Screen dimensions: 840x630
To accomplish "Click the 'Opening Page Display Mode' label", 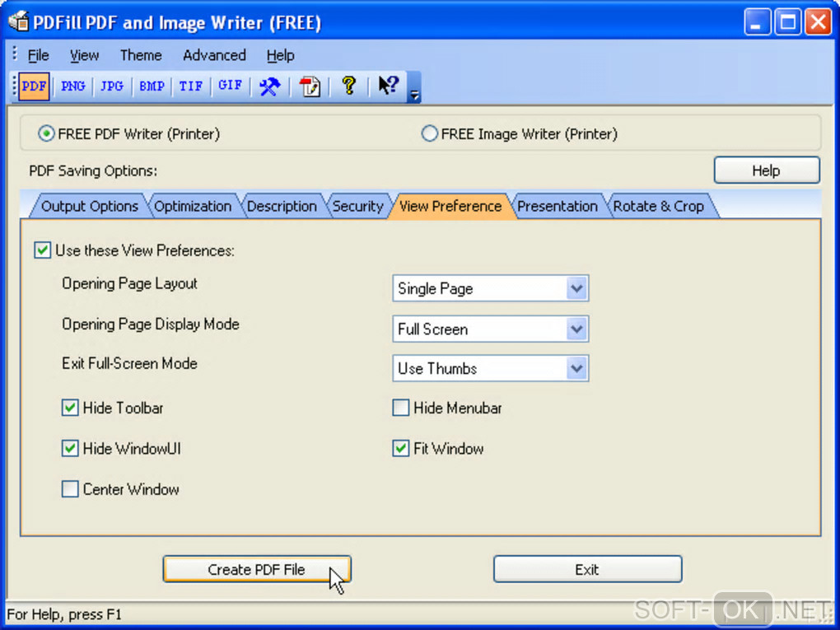I will [x=151, y=324].
